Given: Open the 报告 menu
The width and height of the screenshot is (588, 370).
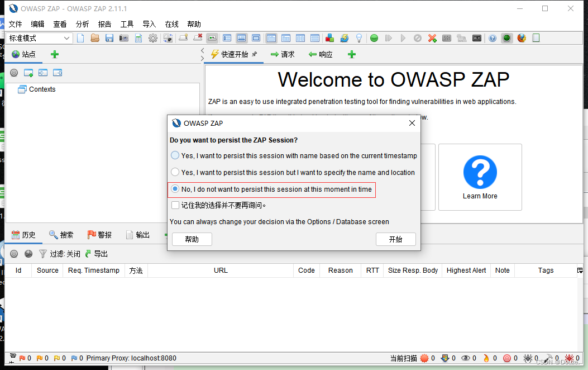Looking at the screenshot, I should tap(104, 24).
